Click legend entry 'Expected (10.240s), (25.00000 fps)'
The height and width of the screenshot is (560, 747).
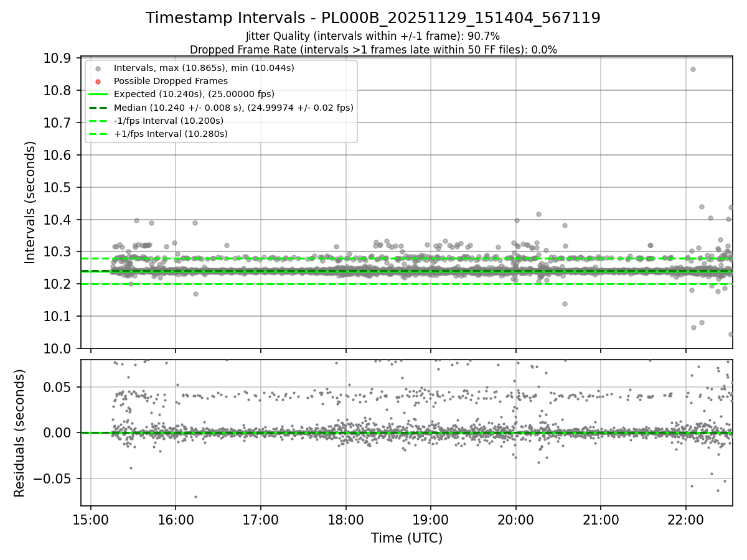[194, 94]
